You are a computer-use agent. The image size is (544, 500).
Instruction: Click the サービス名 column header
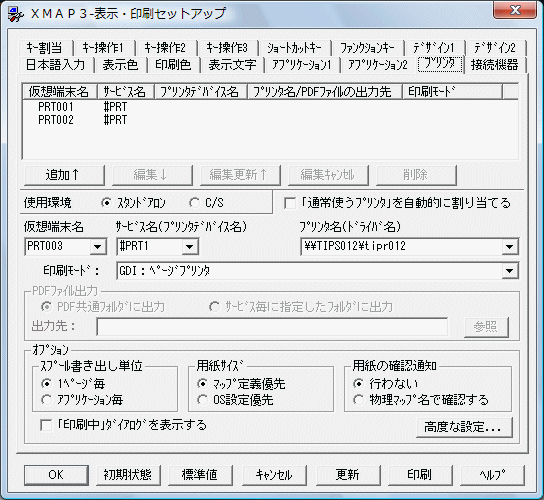tap(126, 92)
